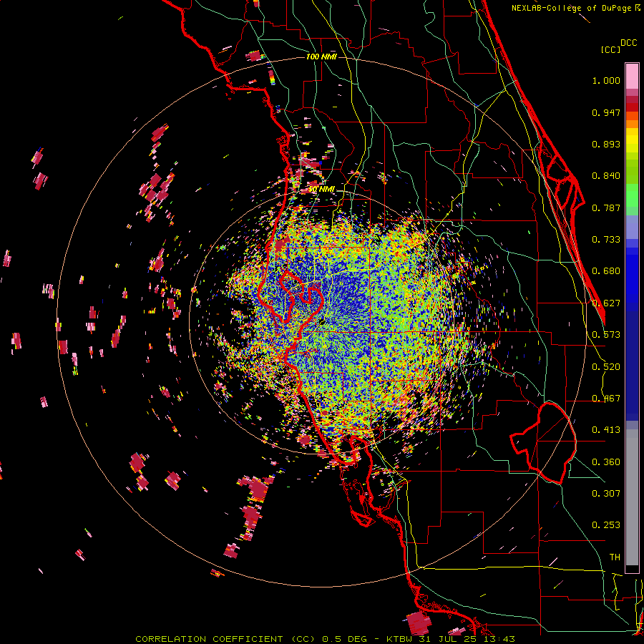Image resolution: width=644 pixels, height=644 pixels.
Task: Click the 0.413 scale value
Action: 606,430
